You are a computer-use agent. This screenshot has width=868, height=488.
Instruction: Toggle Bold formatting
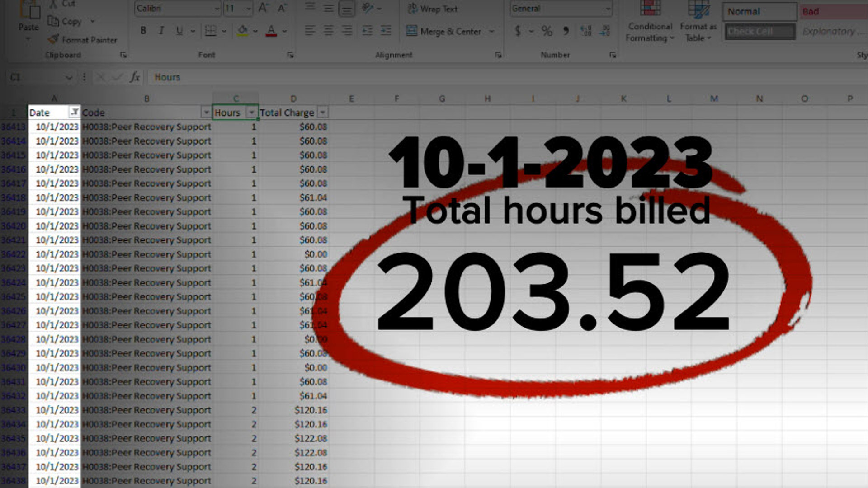click(143, 31)
